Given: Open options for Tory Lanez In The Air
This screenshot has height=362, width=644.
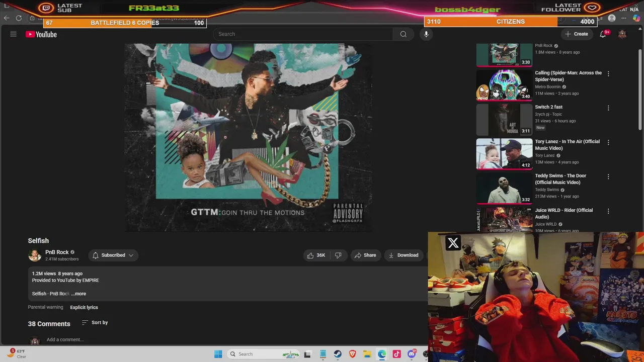Looking at the screenshot, I should [x=608, y=142].
